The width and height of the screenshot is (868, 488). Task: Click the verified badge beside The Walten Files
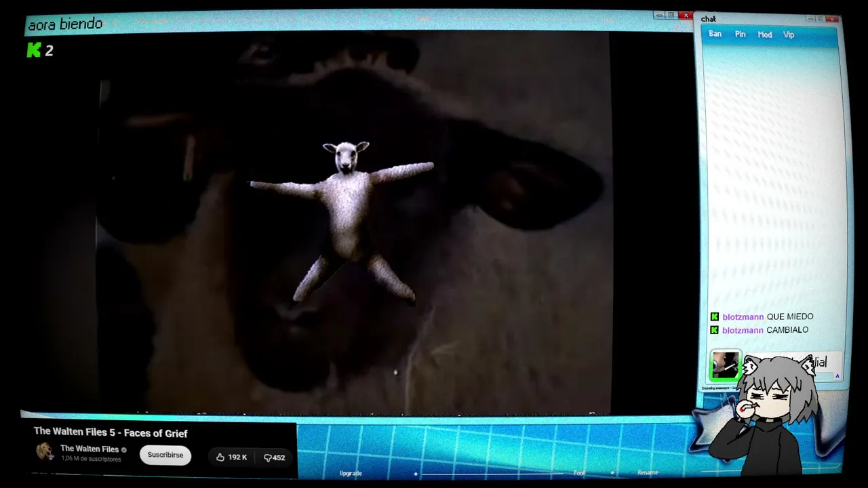click(123, 449)
